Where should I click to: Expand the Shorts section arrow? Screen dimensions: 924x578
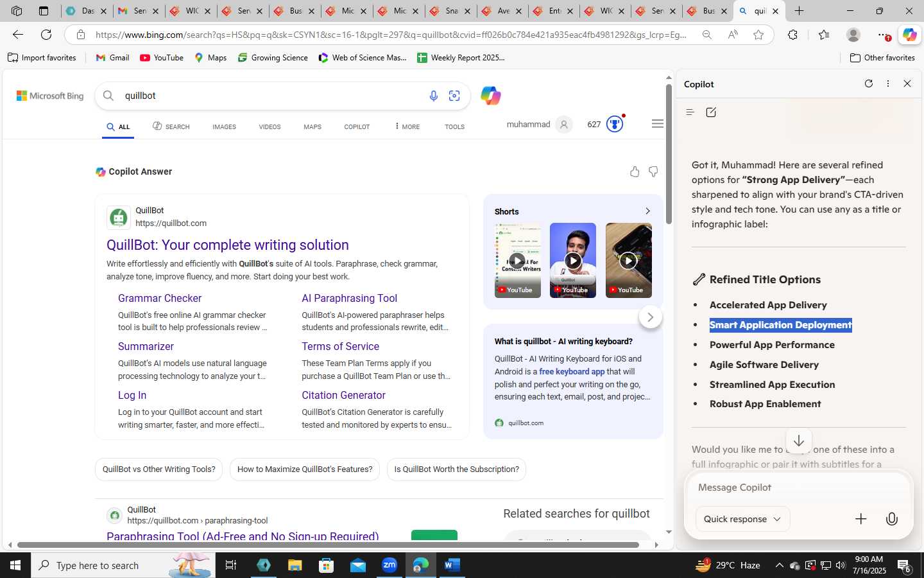point(647,211)
